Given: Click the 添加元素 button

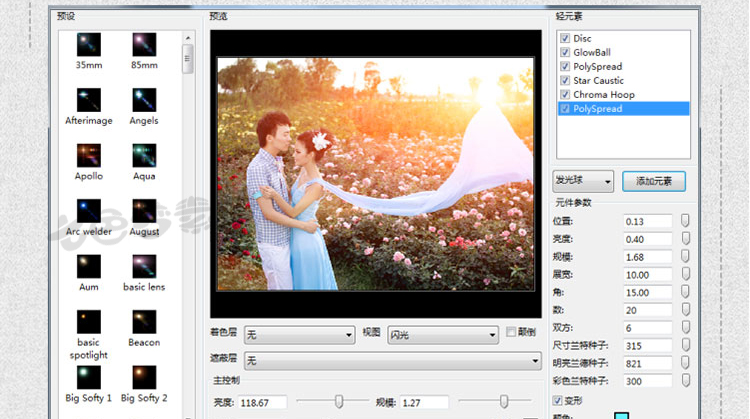Looking at the screenshot, I should pyautogui.click(x=654, y=181).
